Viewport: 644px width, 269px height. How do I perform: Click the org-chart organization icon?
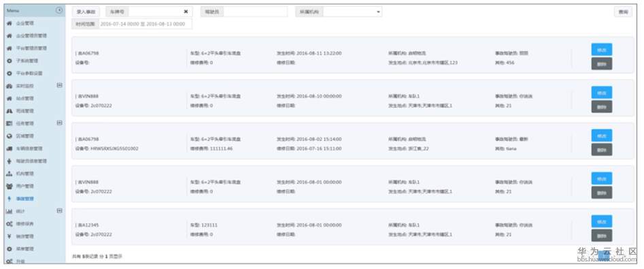click(x=10, y=174)
